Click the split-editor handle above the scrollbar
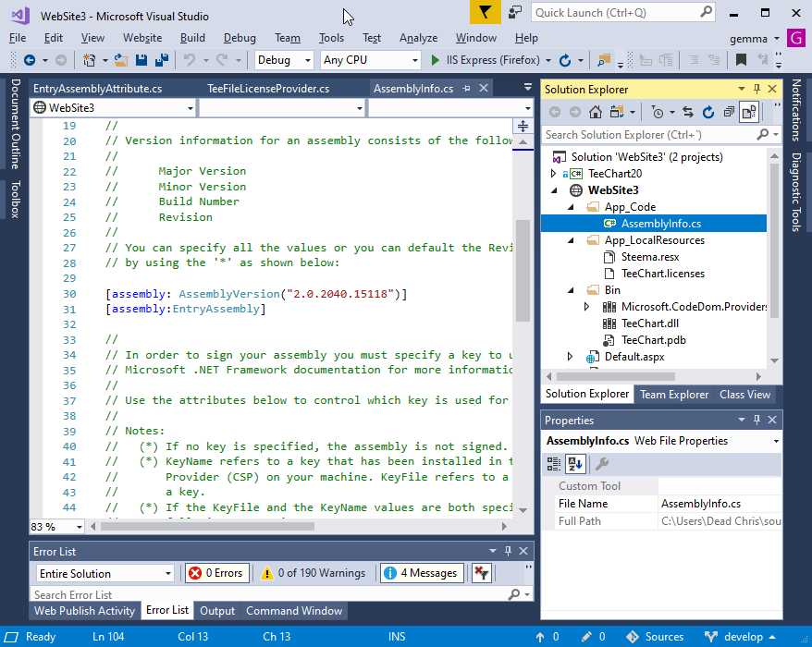This screenshot has height=647, width=812. 523,126
